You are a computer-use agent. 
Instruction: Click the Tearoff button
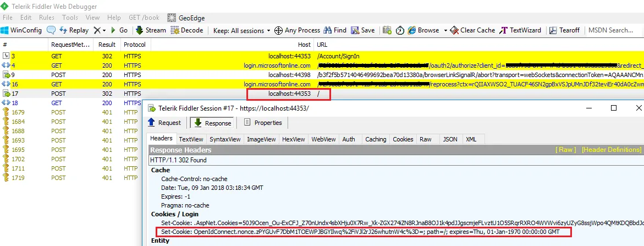pos(564,30)
